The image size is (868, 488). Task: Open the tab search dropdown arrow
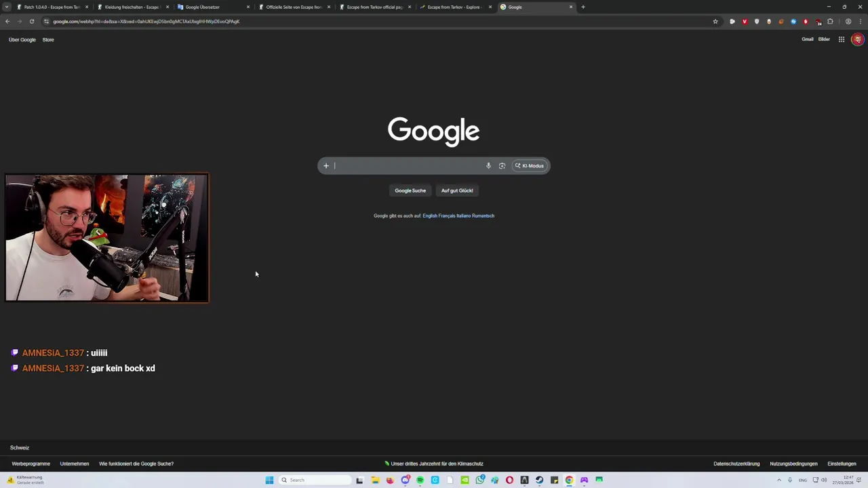7,7
